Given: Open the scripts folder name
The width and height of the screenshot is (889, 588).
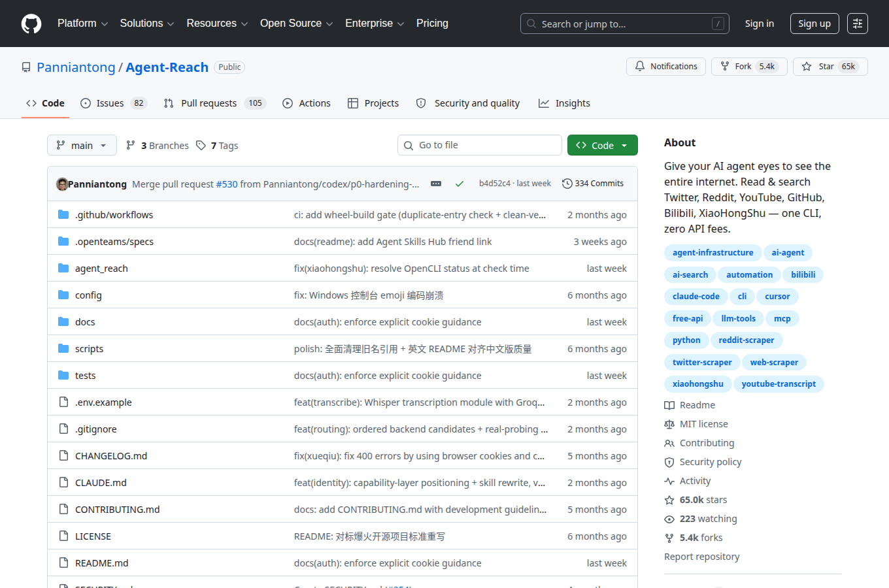Looking at the screenshot, I should pyautogui.click(x=89, y=349).
